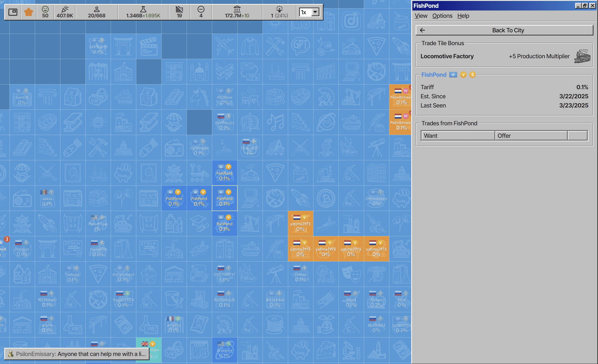
Task: Select the Bitcoin resource tile
Action: click(x=326, y=198)
